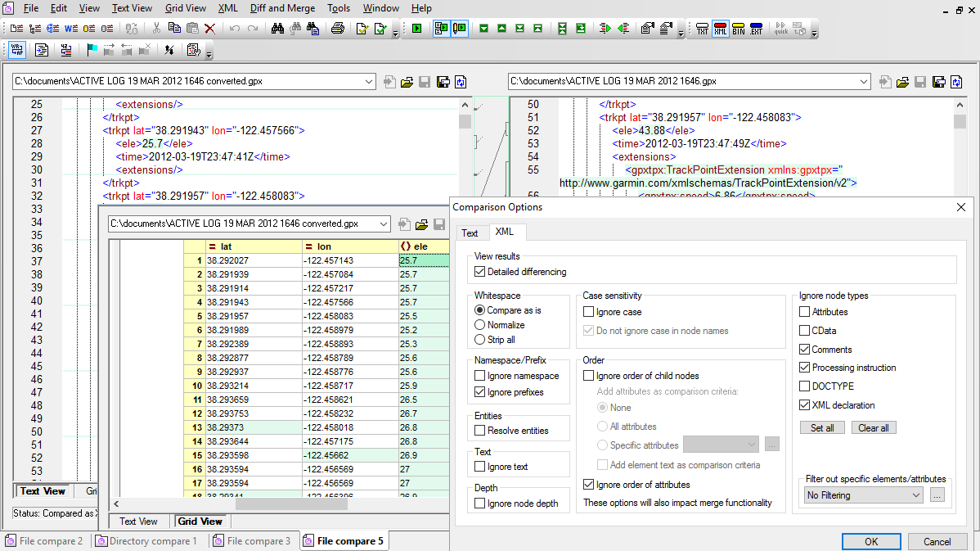Select the Normalize whitespace radio button

click(x=480, y=325)
